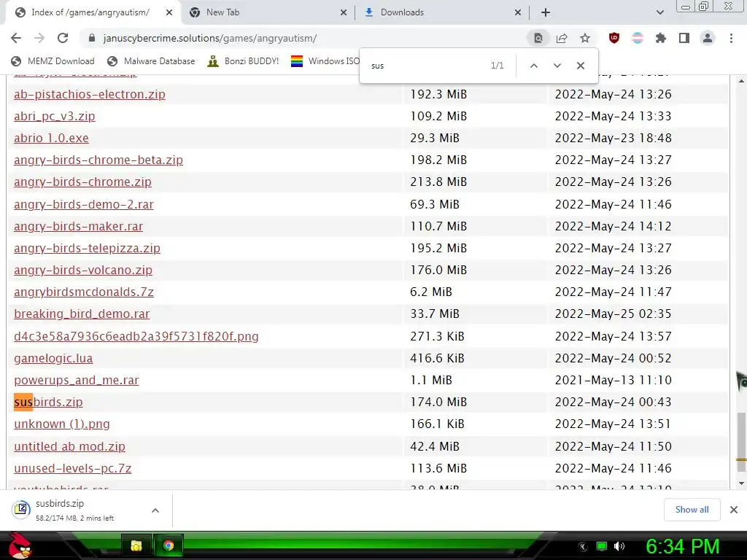Image resolution: width=747 pixels, height=560 pixels.
Task: Open Bonzi BUDDY! bookmark
Action: click(x=243, y=61)
